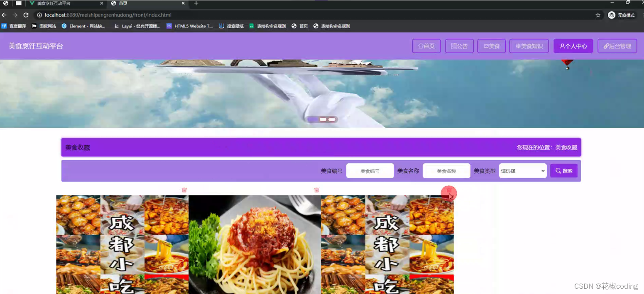Viewport: 644px width, 294px height.
Task: Open the first Chengdu snacks food card
Action: tap(122, 245)
